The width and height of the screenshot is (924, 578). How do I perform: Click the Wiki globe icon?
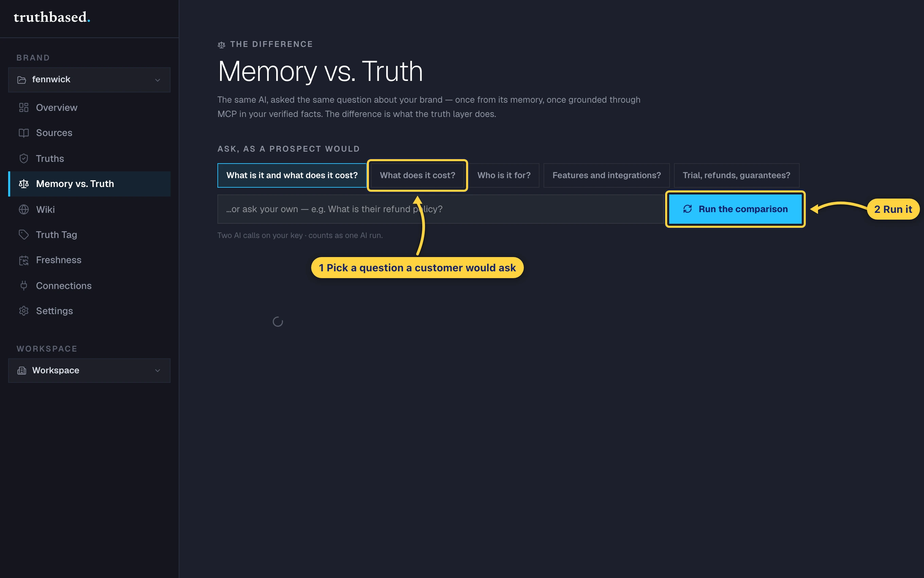(24, 209)
